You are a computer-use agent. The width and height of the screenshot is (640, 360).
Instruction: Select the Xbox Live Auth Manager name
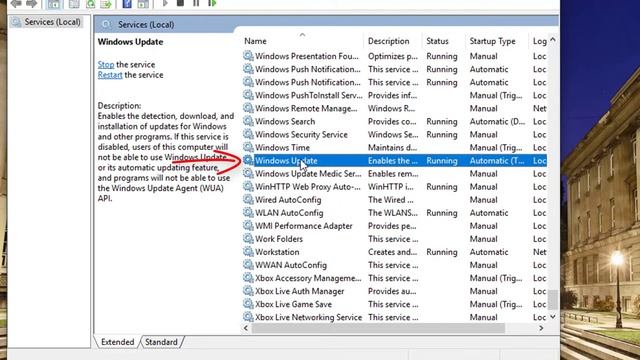[x=300, y=291]
